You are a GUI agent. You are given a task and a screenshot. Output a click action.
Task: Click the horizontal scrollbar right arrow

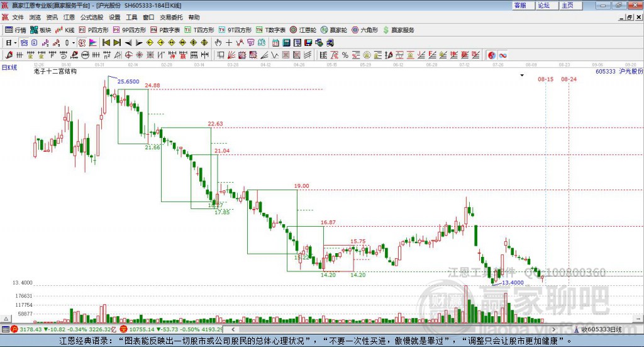[x=553, y=329]
